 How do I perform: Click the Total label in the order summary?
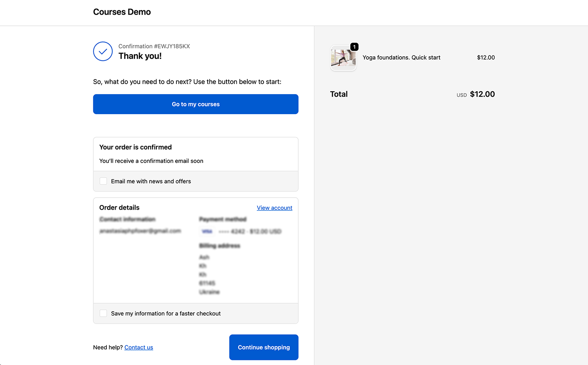339,94
